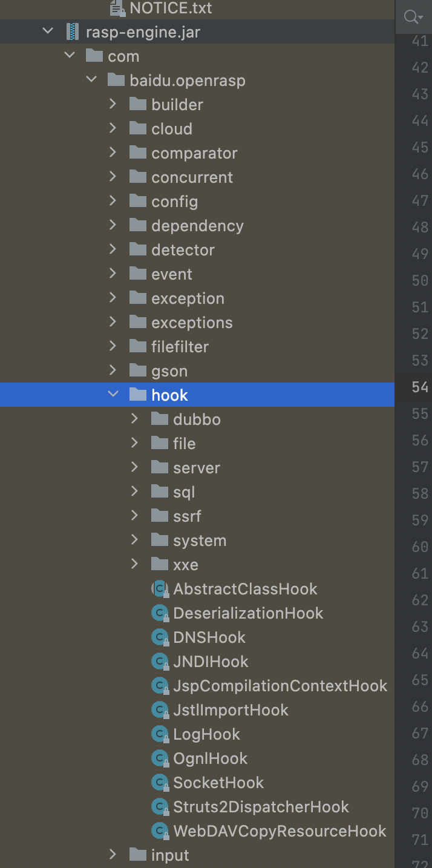
Task: Collapse the hook package
Action: pyautogui.click(x=113, y=395)
